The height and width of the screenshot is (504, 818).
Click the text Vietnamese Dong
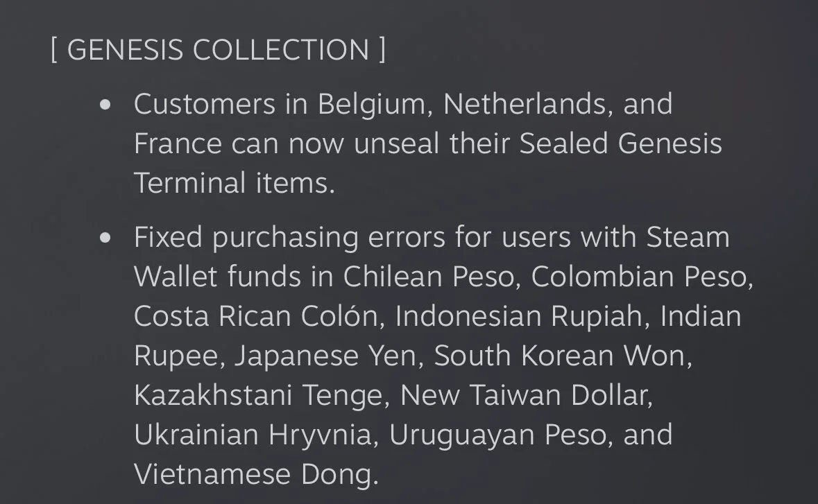(x=256, y=474)
